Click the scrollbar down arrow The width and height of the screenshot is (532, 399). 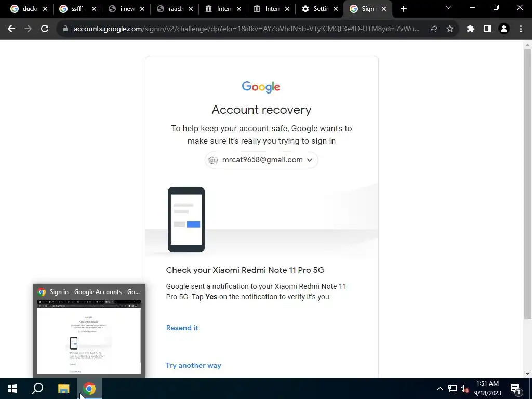[x=527, y=374]
